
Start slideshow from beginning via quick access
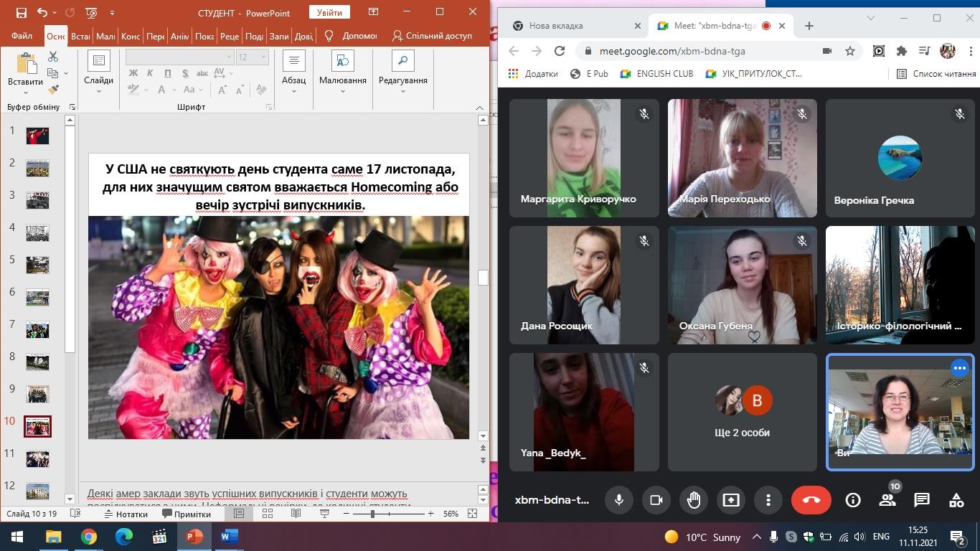91,12
